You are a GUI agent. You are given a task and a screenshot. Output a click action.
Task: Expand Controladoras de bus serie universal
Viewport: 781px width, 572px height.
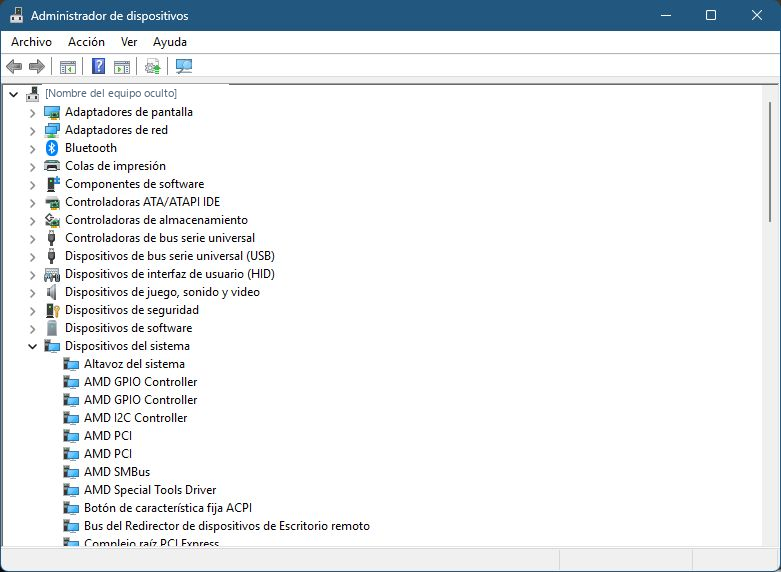pos(32,239)
